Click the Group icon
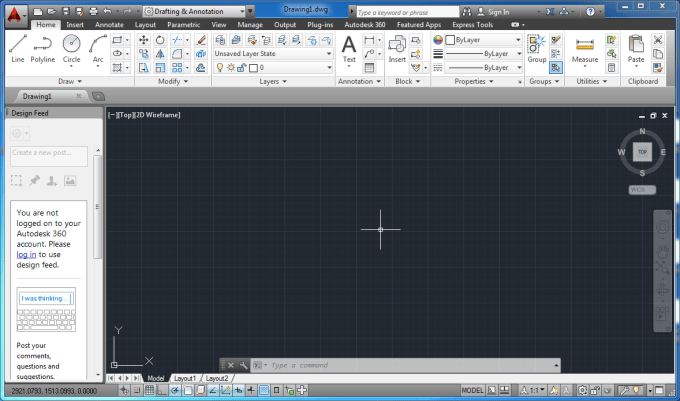 click(537, 49)
